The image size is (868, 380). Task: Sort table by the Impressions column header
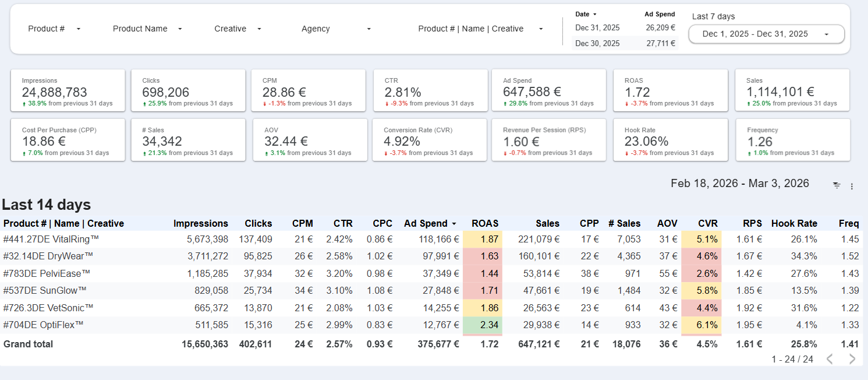pyautogui.click(x=201, y=223)
